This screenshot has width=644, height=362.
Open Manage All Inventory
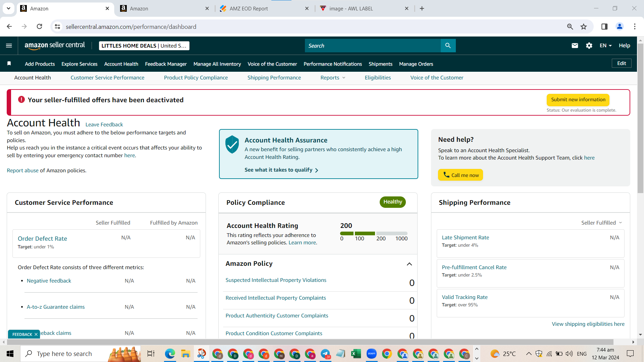[x=217, y=64]
